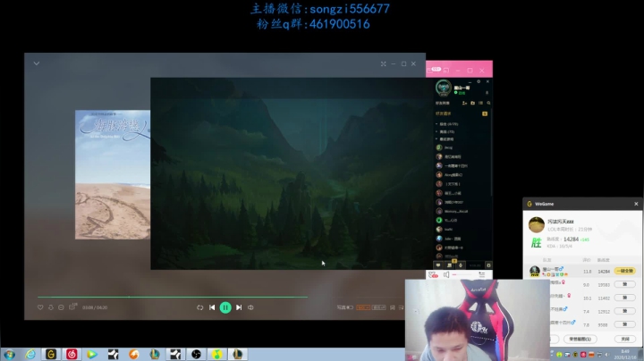Click the system tray volume icon
Screen dimensions: 644x361
point(607,355)
